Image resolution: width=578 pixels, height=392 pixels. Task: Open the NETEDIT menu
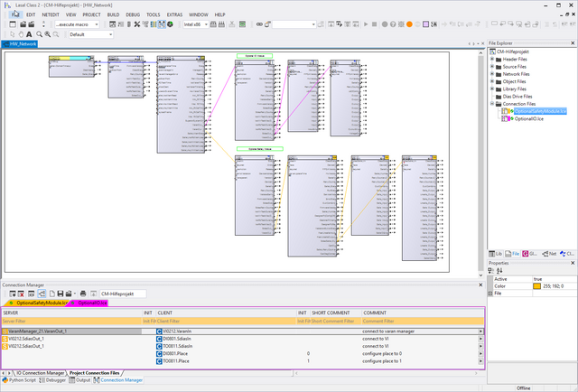[51, 14]
